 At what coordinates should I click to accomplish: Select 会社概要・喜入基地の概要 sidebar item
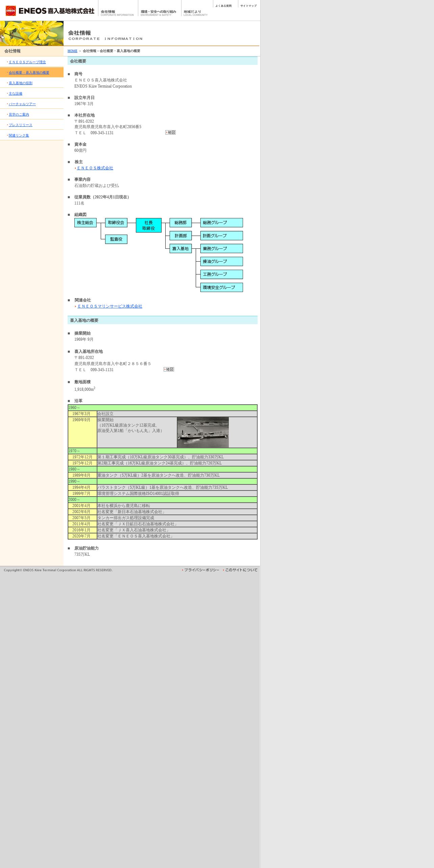pos(29,73)
